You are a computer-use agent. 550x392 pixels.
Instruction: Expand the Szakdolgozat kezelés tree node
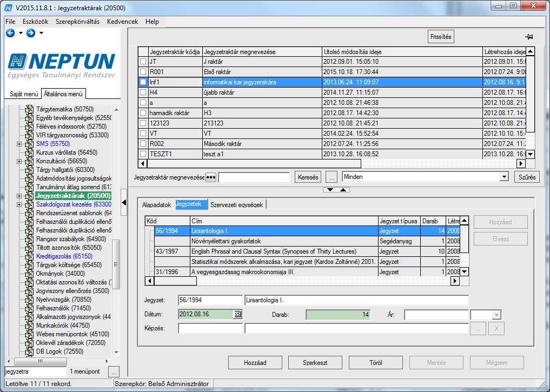coord(19,204)
